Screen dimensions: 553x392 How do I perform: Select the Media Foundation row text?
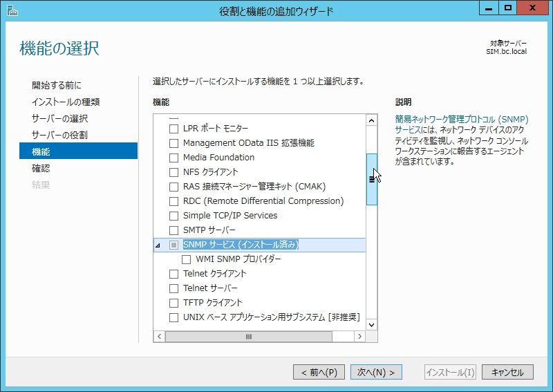[218, 158]
